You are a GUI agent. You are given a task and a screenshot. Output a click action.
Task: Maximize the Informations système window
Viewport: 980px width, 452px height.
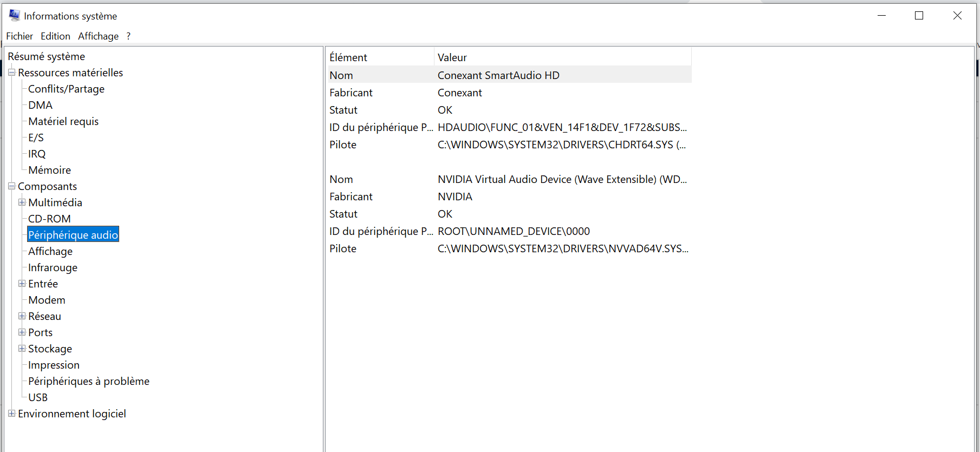click(919, 16)
